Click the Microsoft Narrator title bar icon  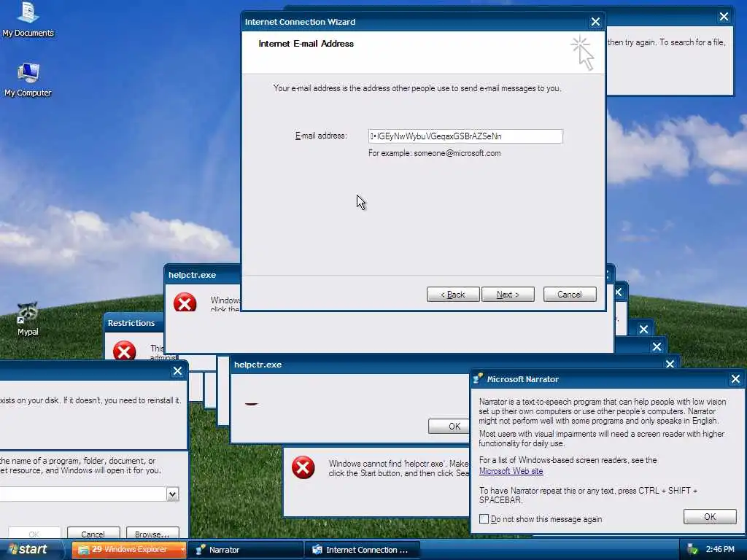pos(478,378)
